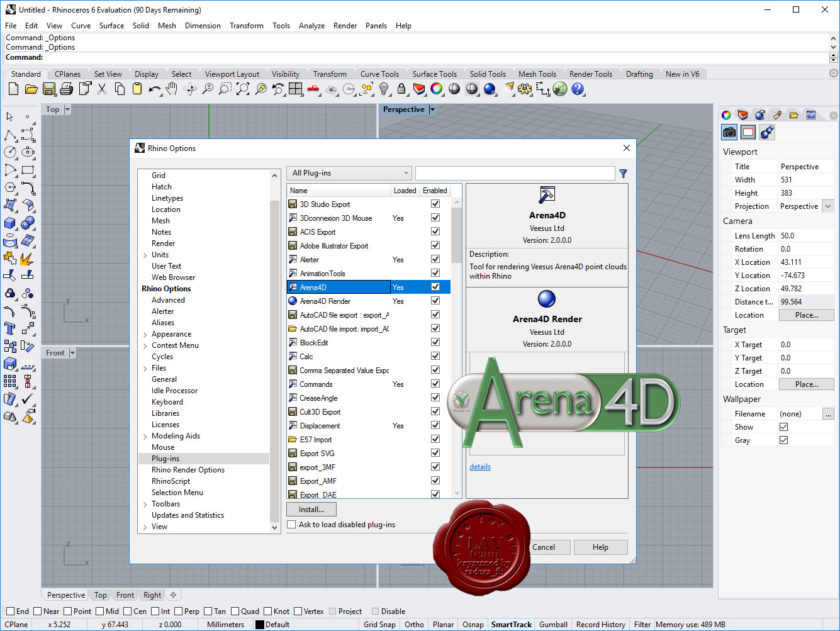Check Ask to load disabled plug-ins
Viewport: 840px width, 631px height.
[291, 525]
